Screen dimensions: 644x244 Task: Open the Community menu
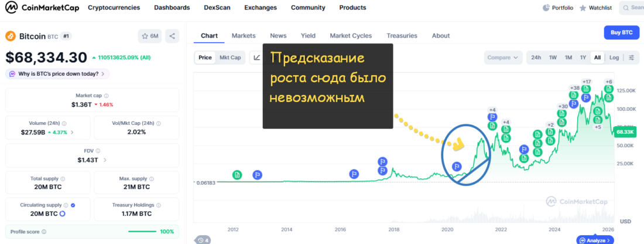[308, 8]
